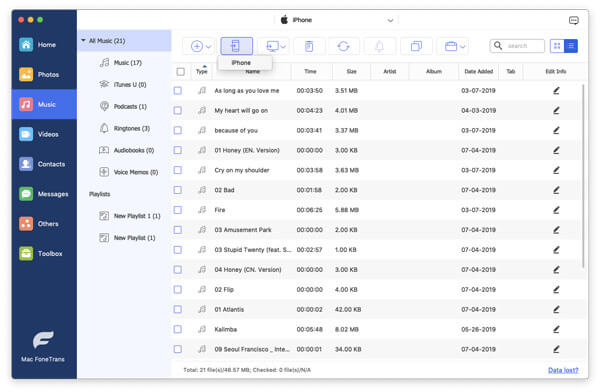Viewport: 600px width, 392px height.
Task: Open the Videos sidebar section
Action: tap(44, 134)
